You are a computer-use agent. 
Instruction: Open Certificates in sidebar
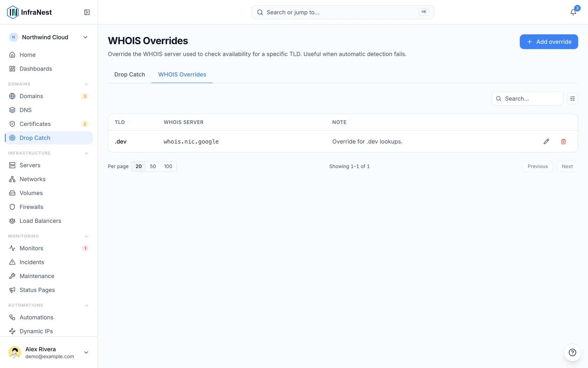[x=49, y=124]
